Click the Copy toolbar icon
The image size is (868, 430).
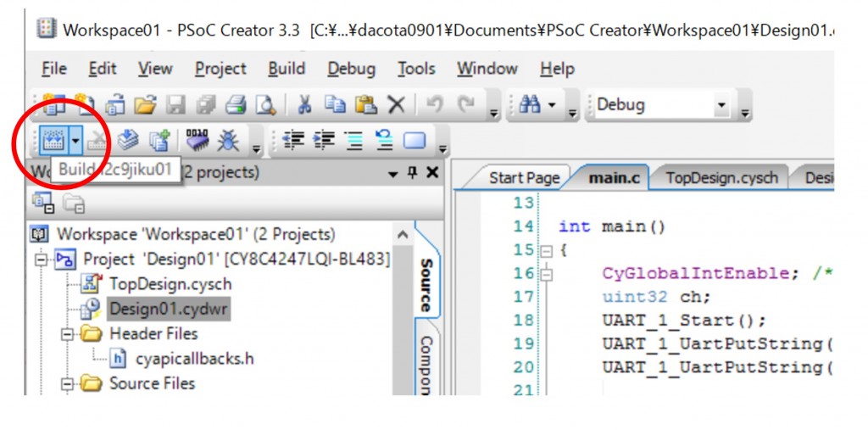pos(335,104)
